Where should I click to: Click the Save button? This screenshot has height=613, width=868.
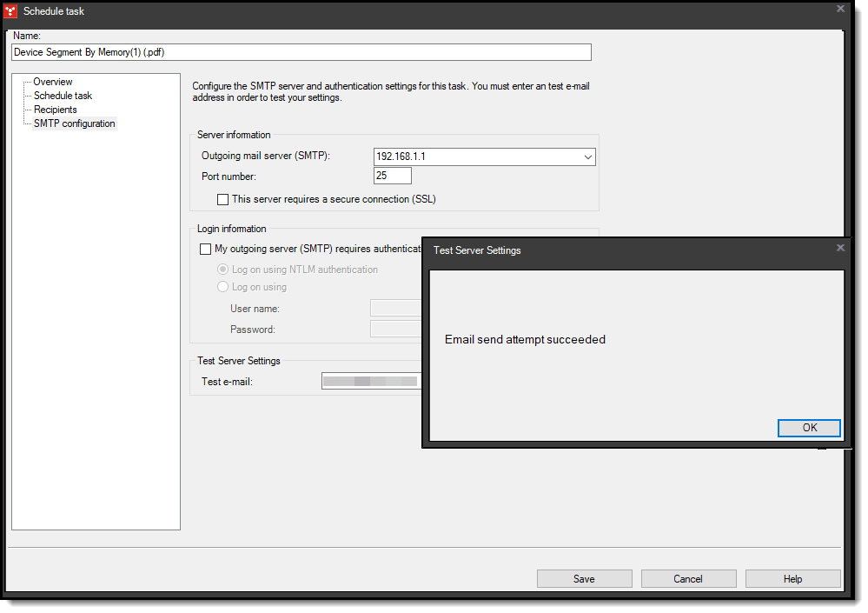(584, 578)
